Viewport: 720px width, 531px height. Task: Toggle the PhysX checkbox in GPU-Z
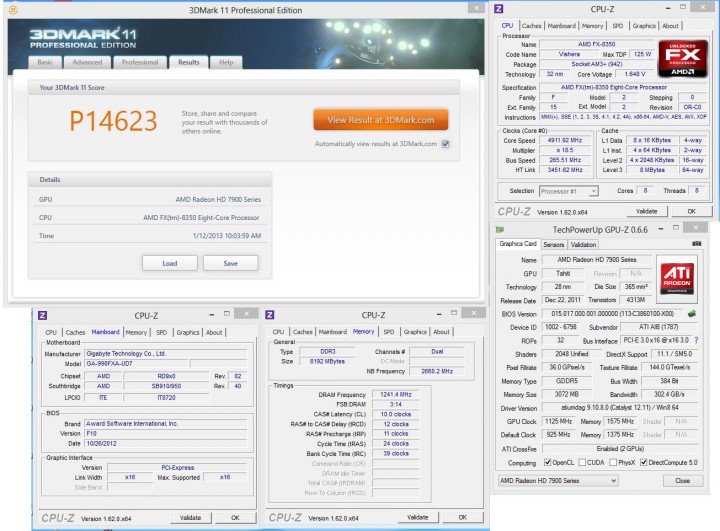(x=613, y=463)
